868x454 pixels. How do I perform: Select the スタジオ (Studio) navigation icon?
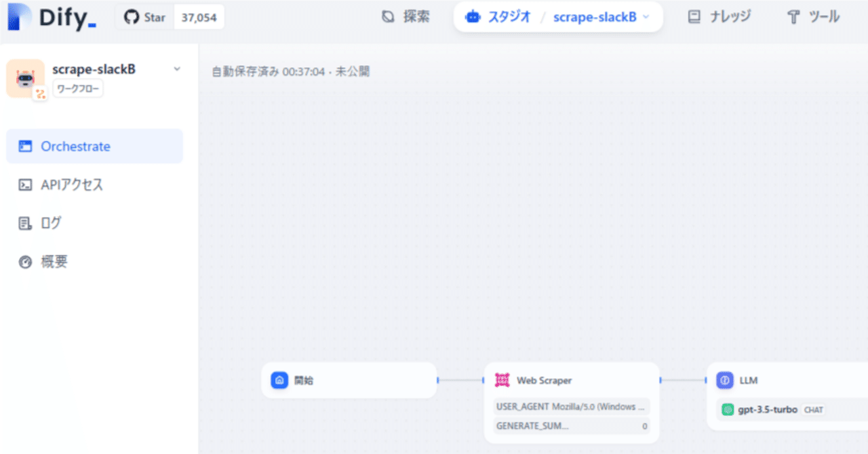472,16
